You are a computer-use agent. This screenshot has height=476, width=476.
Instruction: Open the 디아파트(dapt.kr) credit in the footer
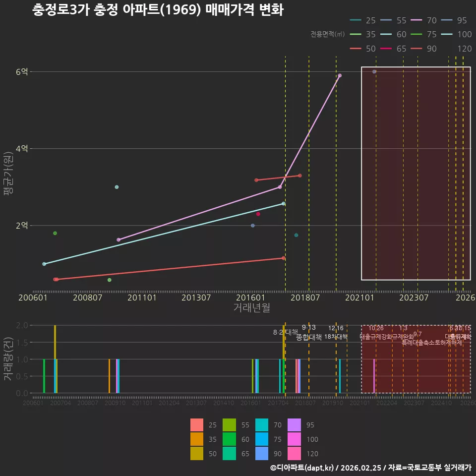coord(302,468)
